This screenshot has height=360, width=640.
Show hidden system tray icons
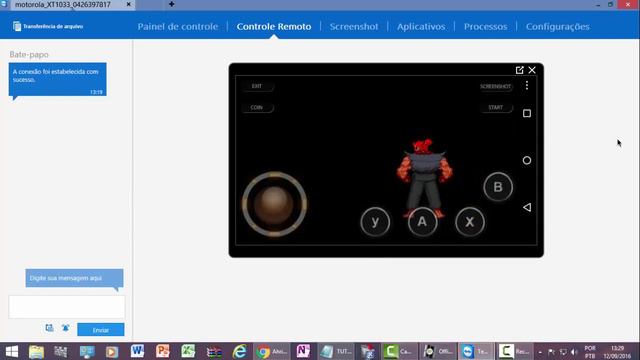pos(540,352)
